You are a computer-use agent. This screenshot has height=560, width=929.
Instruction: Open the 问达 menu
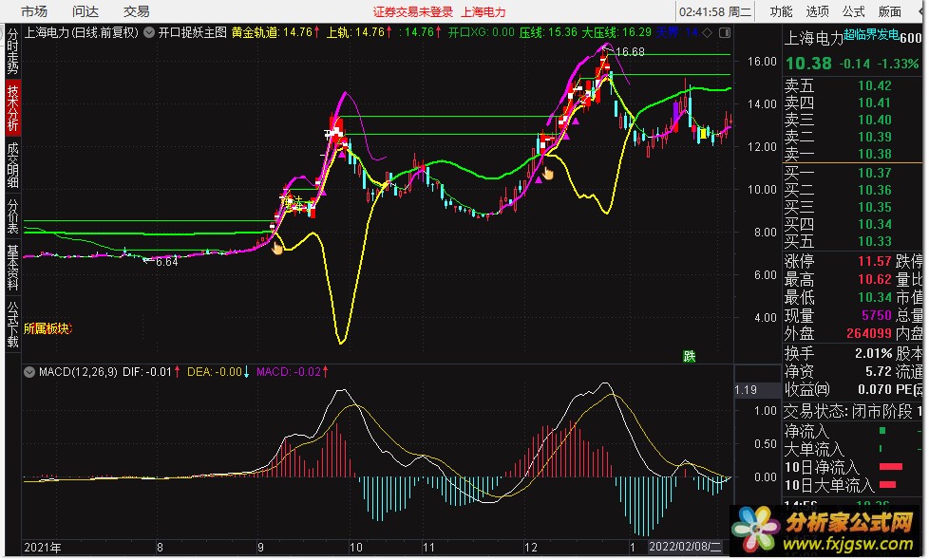(x=85, y=11)
